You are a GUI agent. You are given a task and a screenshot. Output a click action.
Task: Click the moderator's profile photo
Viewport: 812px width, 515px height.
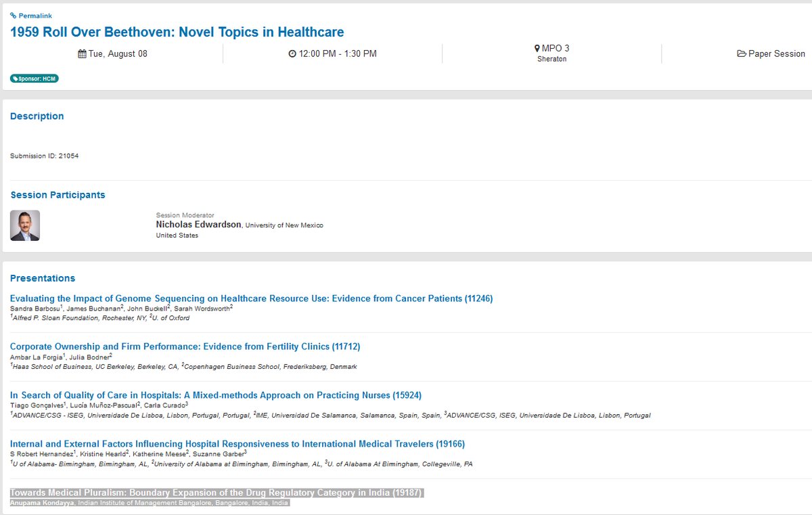tap(24, 225)
